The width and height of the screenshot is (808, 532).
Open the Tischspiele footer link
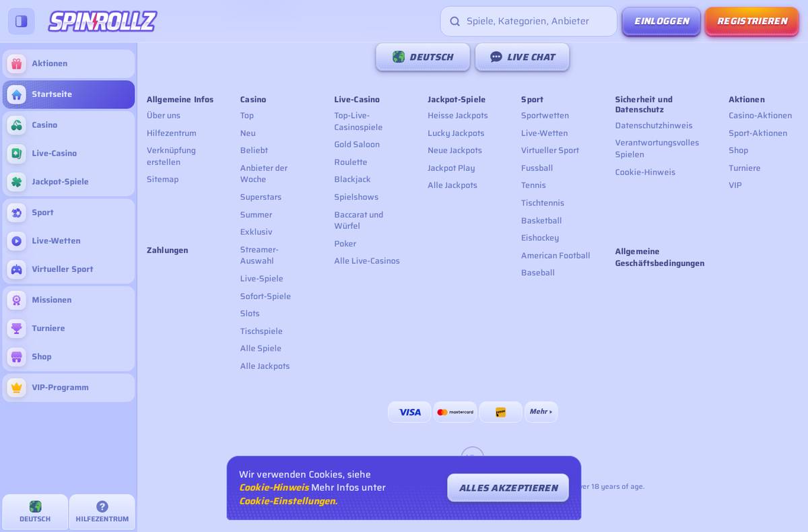coord(261,331)
